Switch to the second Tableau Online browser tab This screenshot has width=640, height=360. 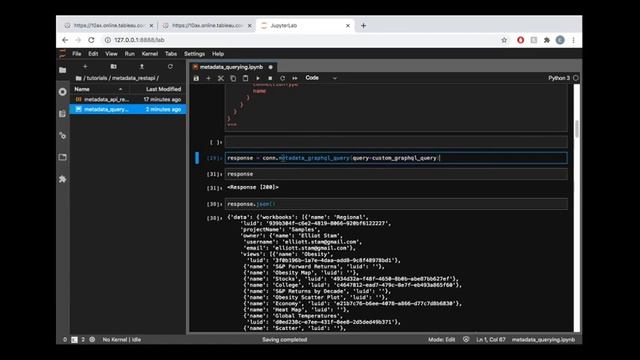(x=207, y=25)
